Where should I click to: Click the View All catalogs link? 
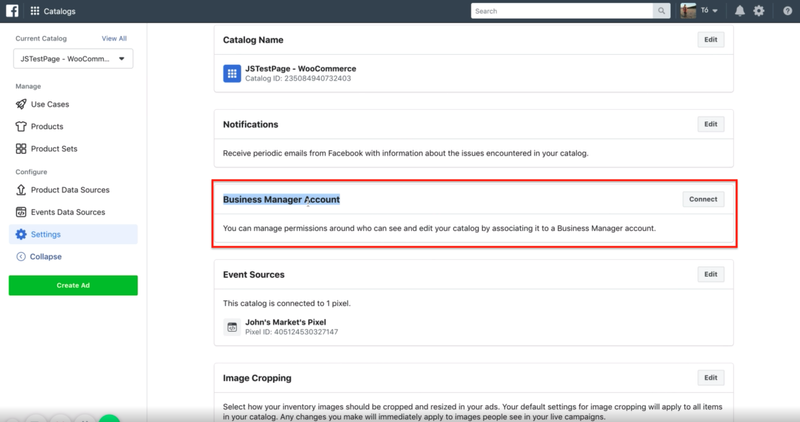pos(114,39)
